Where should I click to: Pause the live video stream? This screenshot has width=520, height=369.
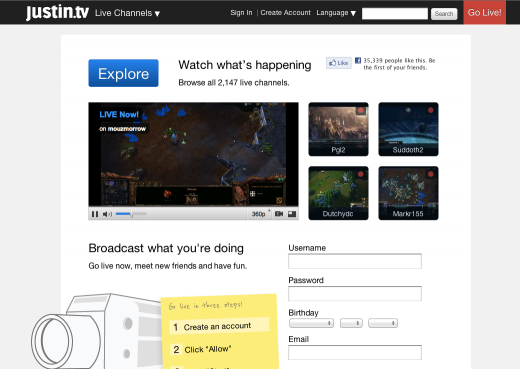click(95, 214)
